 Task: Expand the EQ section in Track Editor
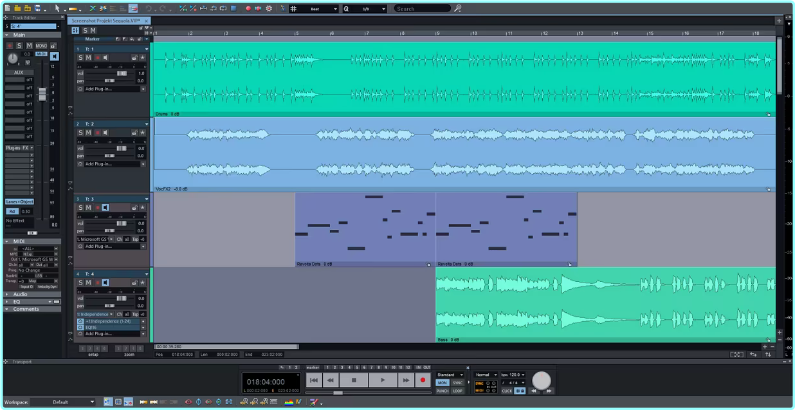tap(6, 302)
